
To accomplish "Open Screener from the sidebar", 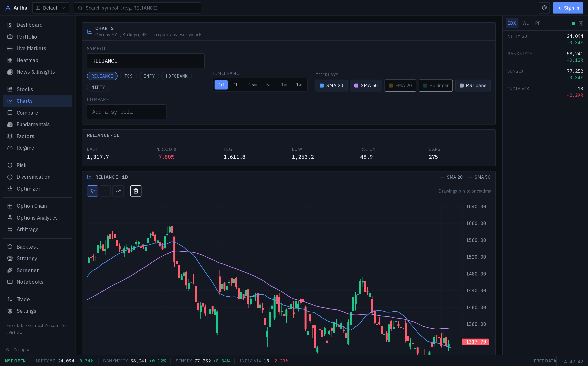I will click(x=38, y=270).
